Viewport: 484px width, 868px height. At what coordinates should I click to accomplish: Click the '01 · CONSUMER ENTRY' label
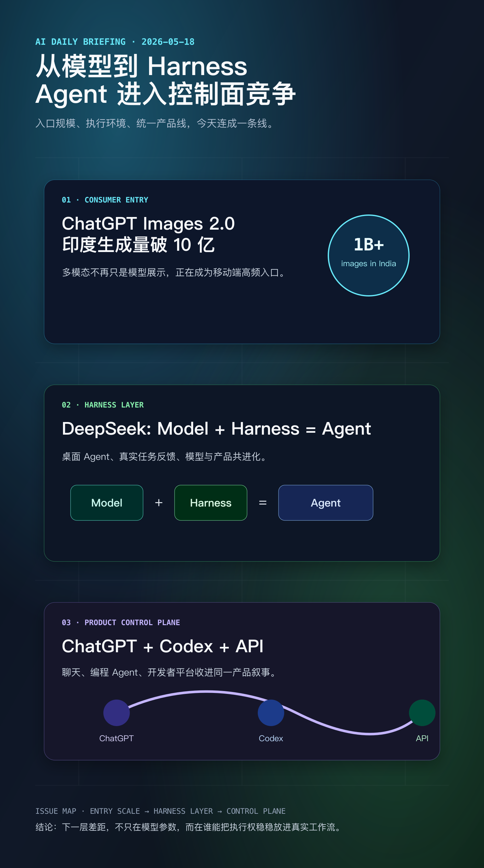tap(105, 200)
